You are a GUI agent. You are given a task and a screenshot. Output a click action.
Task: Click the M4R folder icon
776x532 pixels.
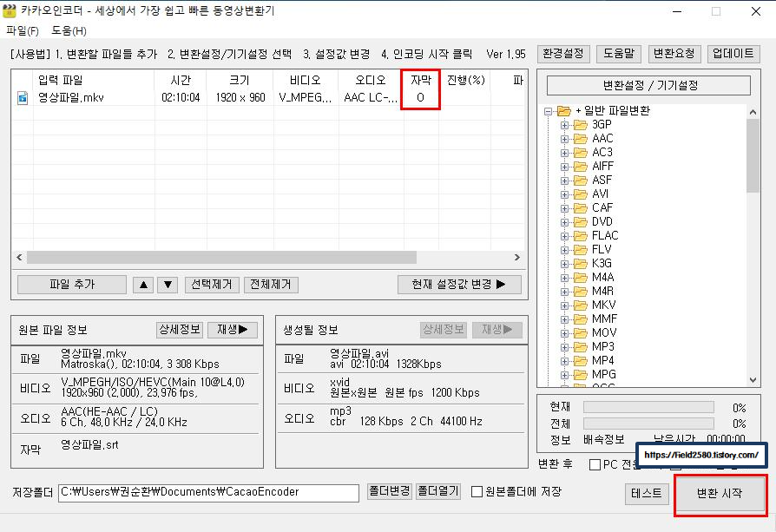[x=581, y=291]
